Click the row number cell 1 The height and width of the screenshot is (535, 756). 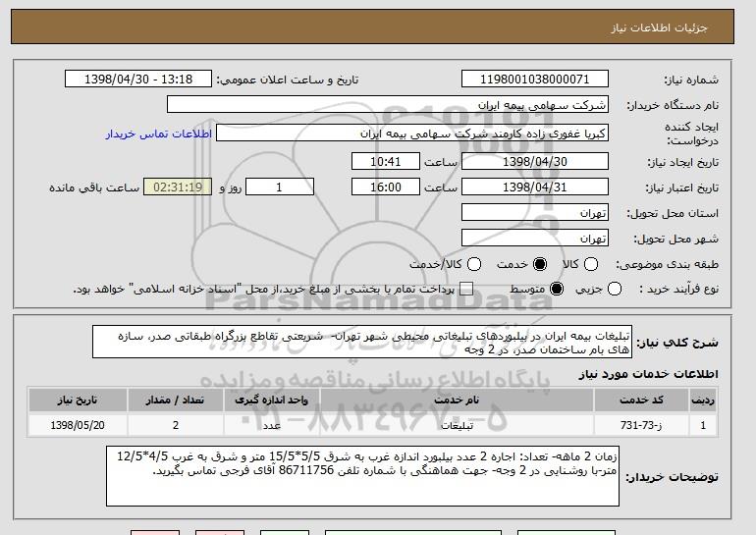pos(703,426)
